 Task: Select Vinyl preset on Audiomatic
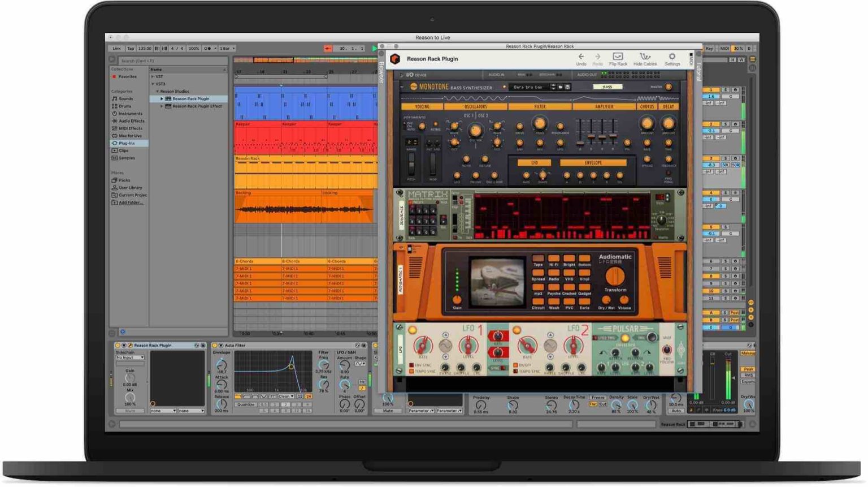click(x=585, y=273)
